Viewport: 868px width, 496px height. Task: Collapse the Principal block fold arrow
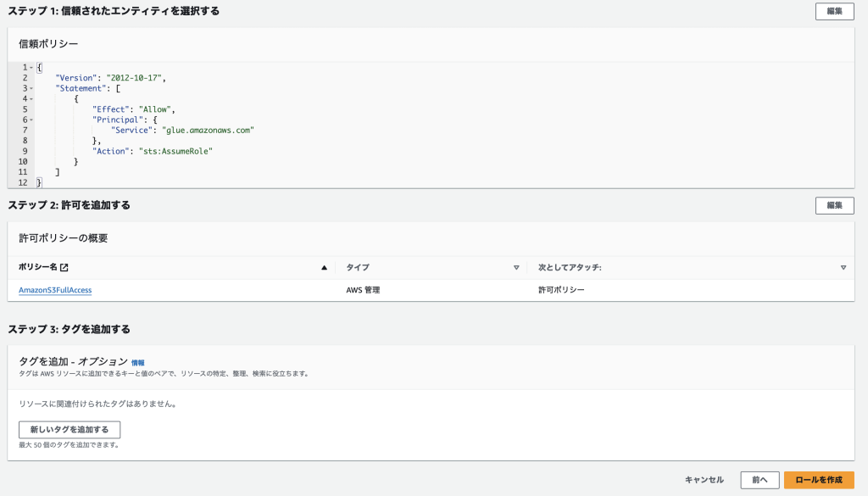[x=31, y=120]
